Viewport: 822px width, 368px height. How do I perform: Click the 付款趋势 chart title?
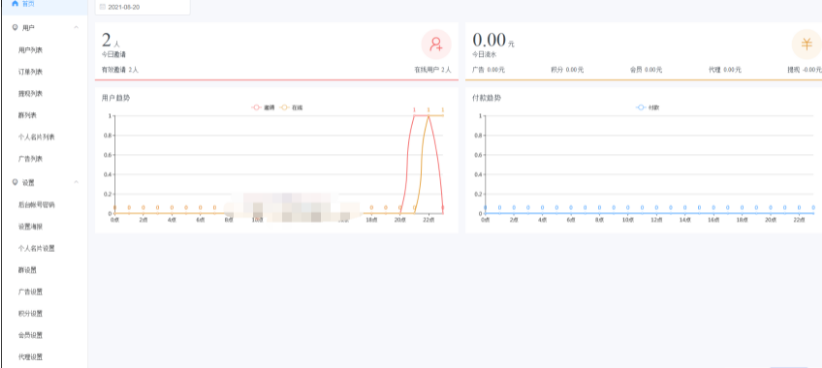[486, 98]
